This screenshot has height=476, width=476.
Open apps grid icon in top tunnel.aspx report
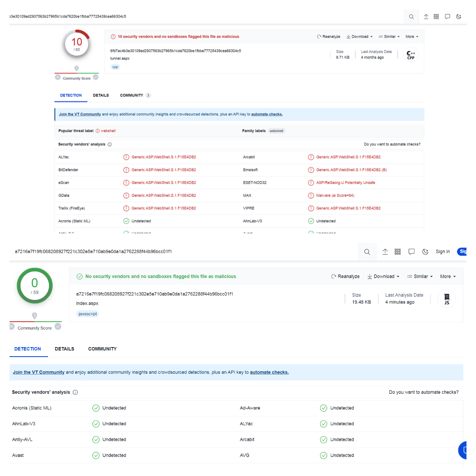pyautogui.click(x=436, y=17)
